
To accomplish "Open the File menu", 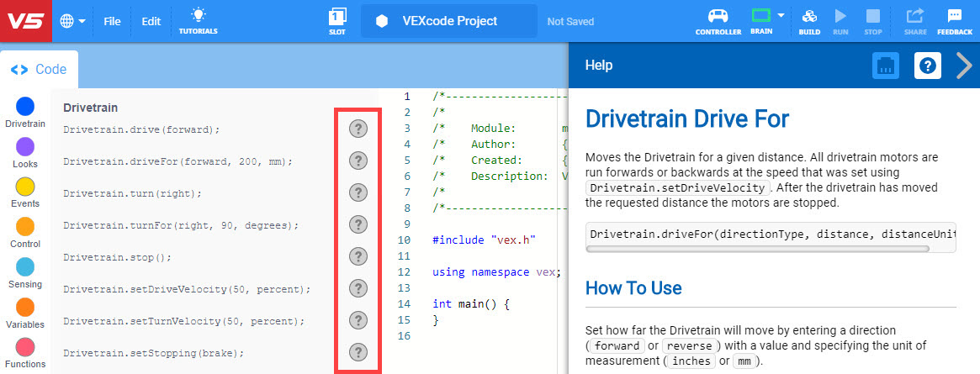I will pyautogui.click(x=112, y=21).
